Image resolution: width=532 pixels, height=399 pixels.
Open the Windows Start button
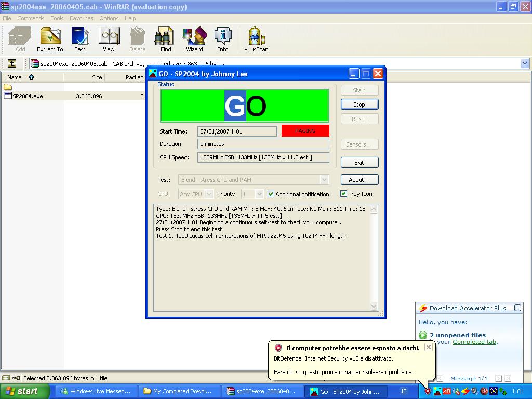(25, 391)
